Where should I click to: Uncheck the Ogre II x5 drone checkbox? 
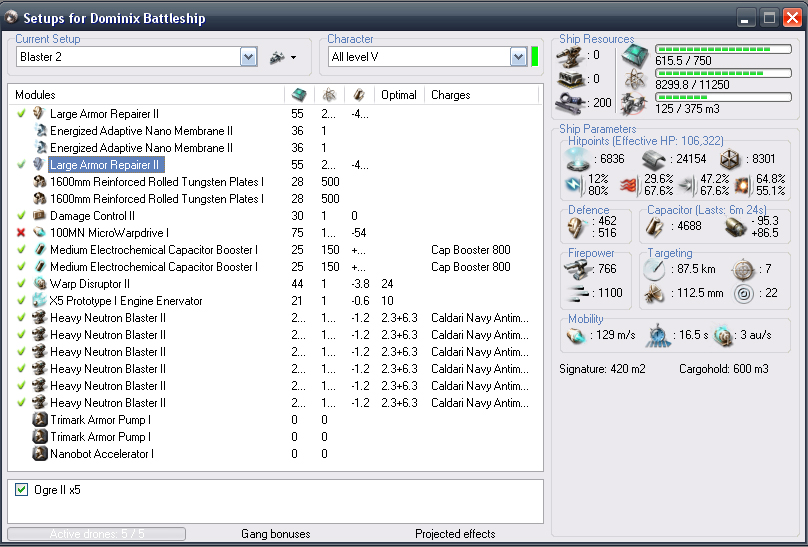(x=22, y=489)
